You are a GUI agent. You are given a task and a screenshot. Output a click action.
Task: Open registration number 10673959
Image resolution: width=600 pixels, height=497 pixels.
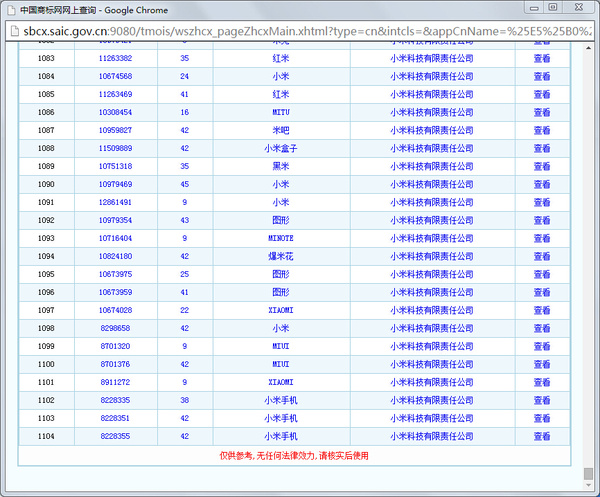point(116,292)
